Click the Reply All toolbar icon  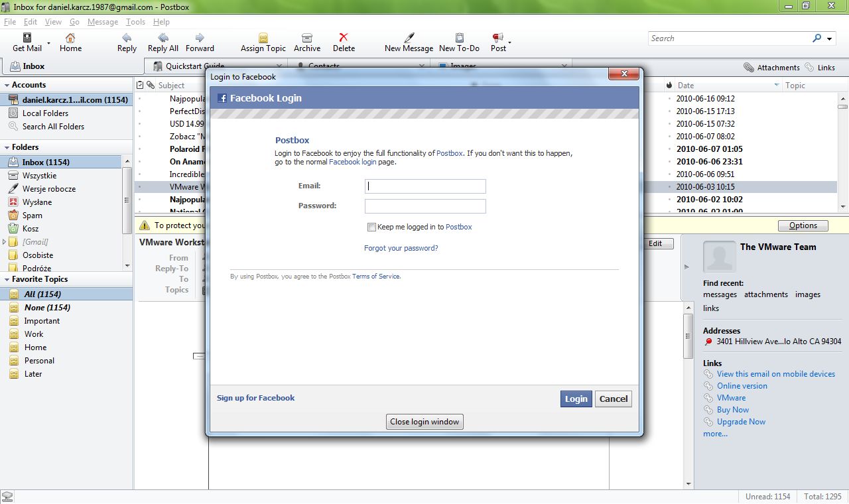(163, 38)
